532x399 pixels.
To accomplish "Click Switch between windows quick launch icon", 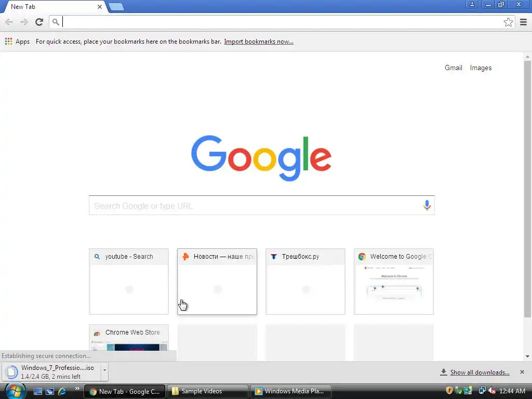I will tap(50, 392).
